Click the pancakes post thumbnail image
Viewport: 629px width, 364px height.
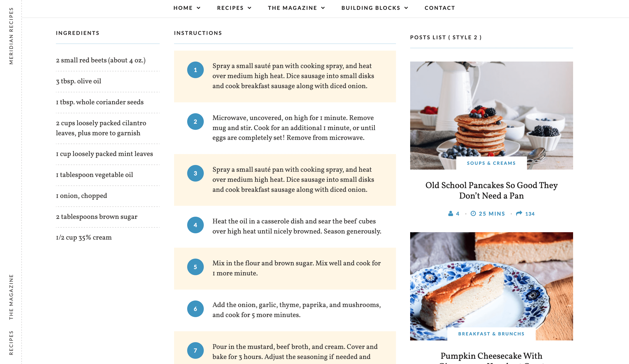(x=492, y=115)
